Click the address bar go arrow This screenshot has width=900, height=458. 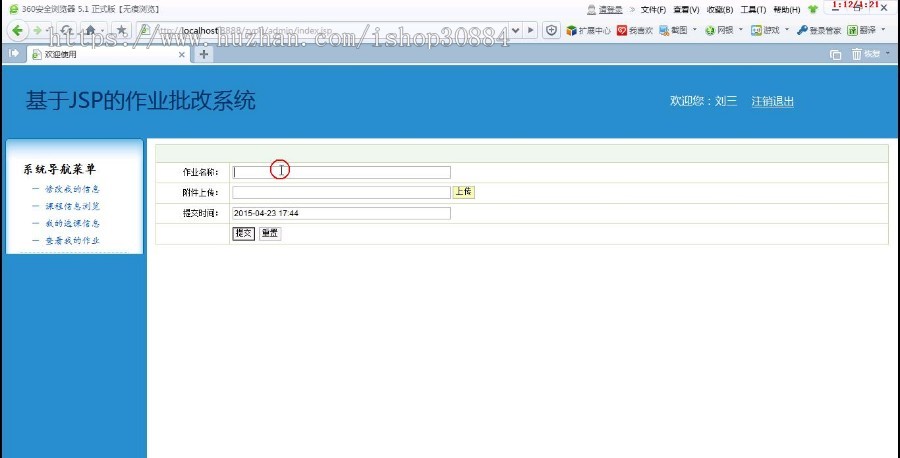click(x=530, y=30)
